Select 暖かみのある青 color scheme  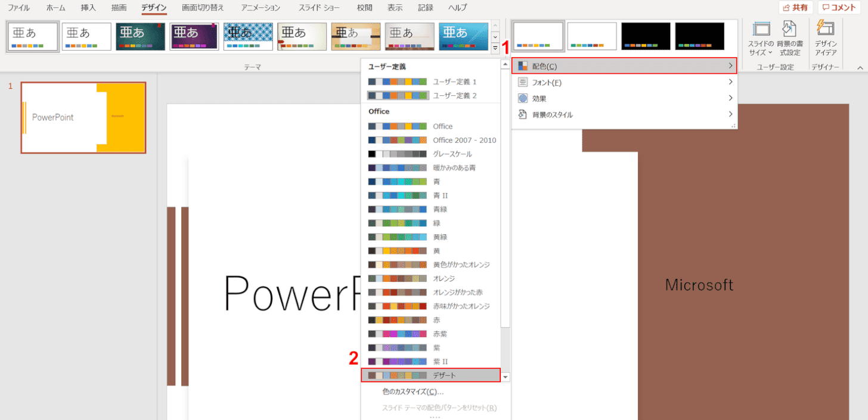coord(431,167)
